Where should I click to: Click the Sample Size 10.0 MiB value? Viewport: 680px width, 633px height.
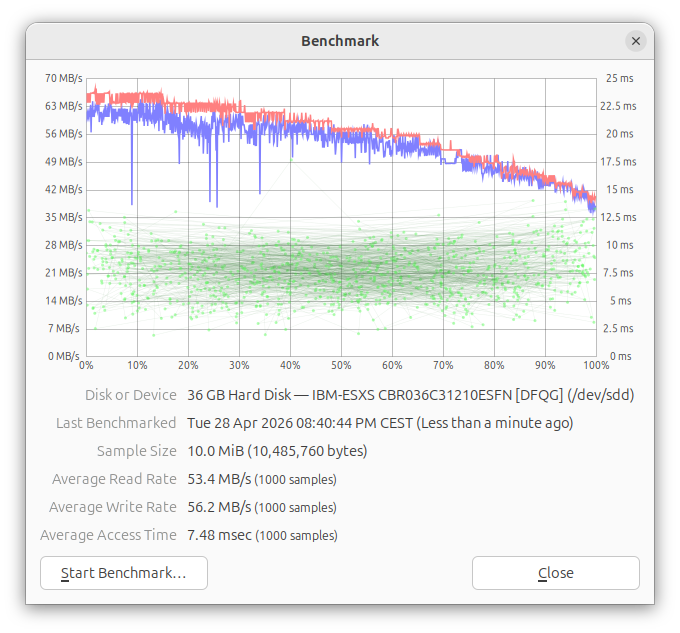(277, 451)
